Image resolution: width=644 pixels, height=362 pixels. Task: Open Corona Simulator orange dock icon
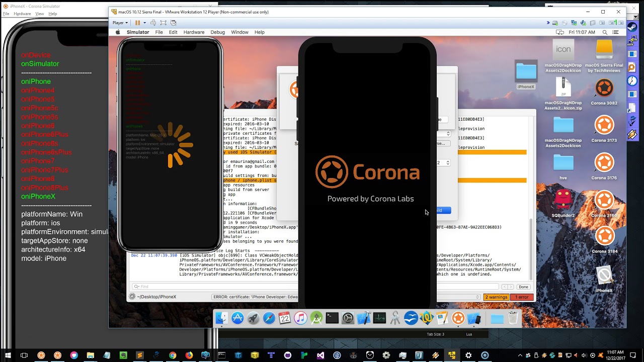point(458,318)
